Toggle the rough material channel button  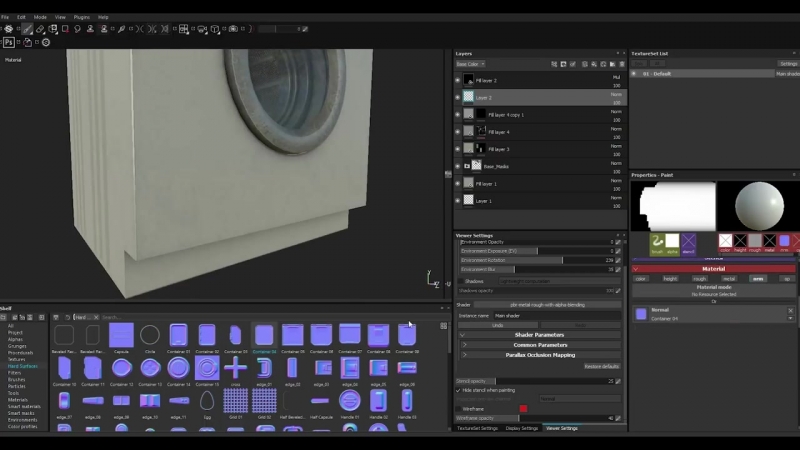click(x=699, y=279)
